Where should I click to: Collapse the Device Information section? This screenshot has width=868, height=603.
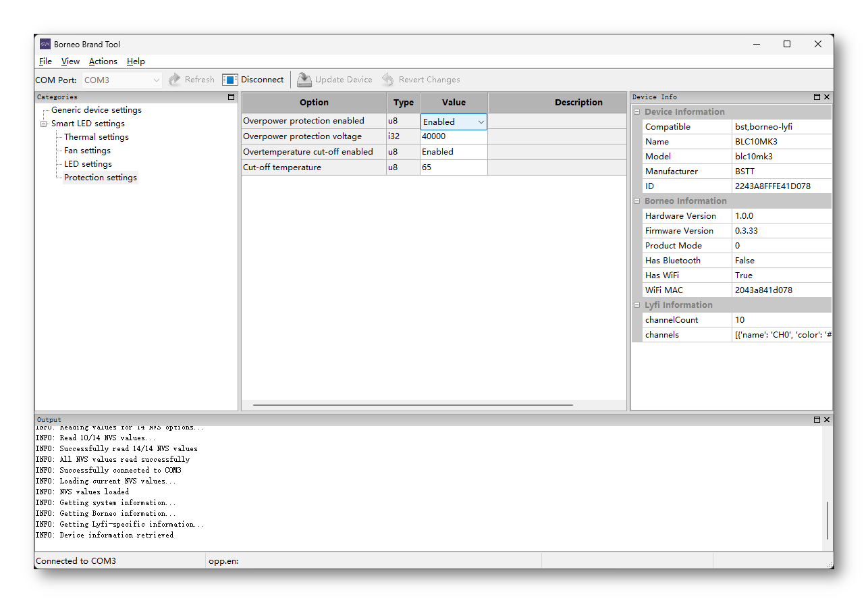(637, 112)
